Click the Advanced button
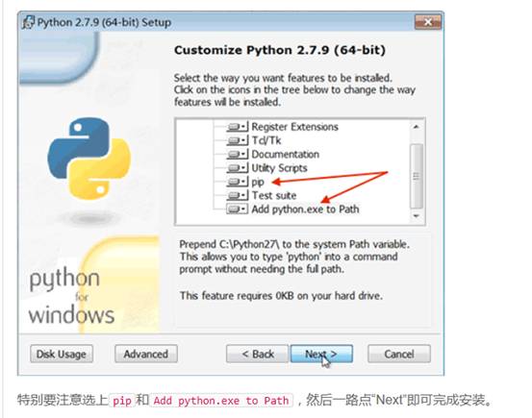 (146, 354)
